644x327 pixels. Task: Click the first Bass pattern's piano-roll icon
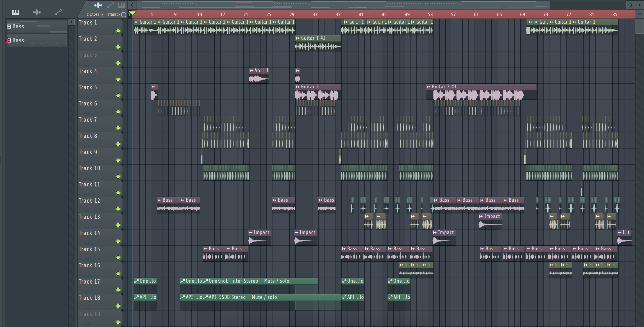[9, 26]
